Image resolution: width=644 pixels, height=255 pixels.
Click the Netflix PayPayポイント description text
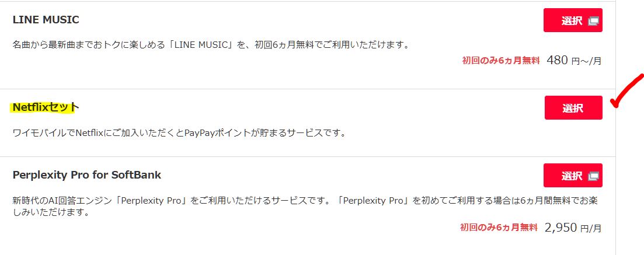179,133
